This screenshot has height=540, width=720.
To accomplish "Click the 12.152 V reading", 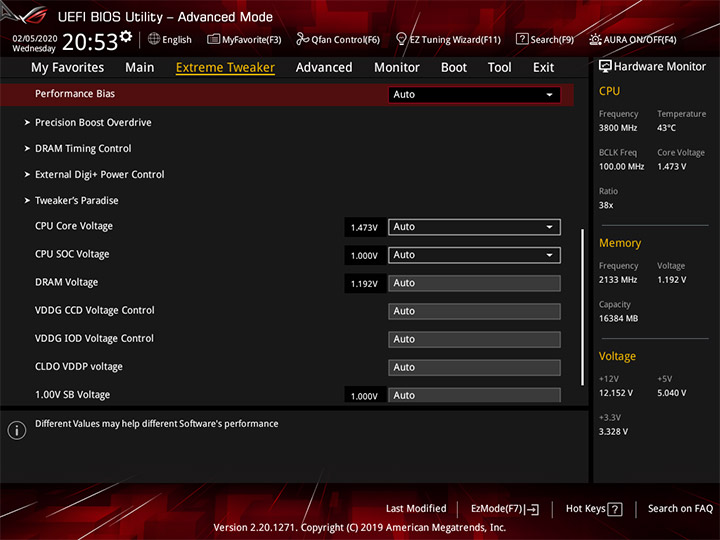I will click(x=616, y=393).
